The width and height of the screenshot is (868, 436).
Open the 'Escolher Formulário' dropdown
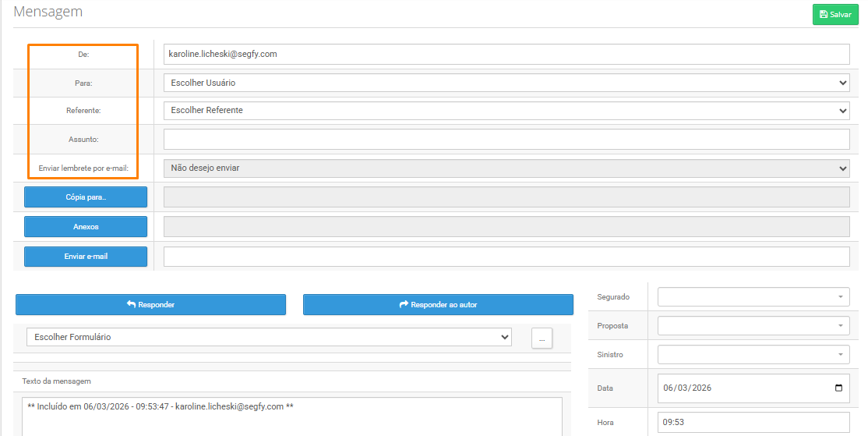coord(269,337)
